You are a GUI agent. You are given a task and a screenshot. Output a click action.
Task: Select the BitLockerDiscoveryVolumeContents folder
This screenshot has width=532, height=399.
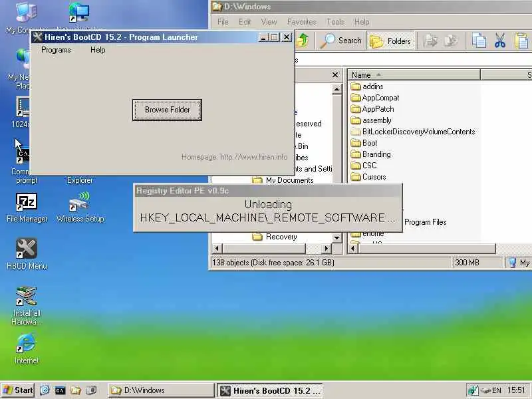[x=413, y=132]
